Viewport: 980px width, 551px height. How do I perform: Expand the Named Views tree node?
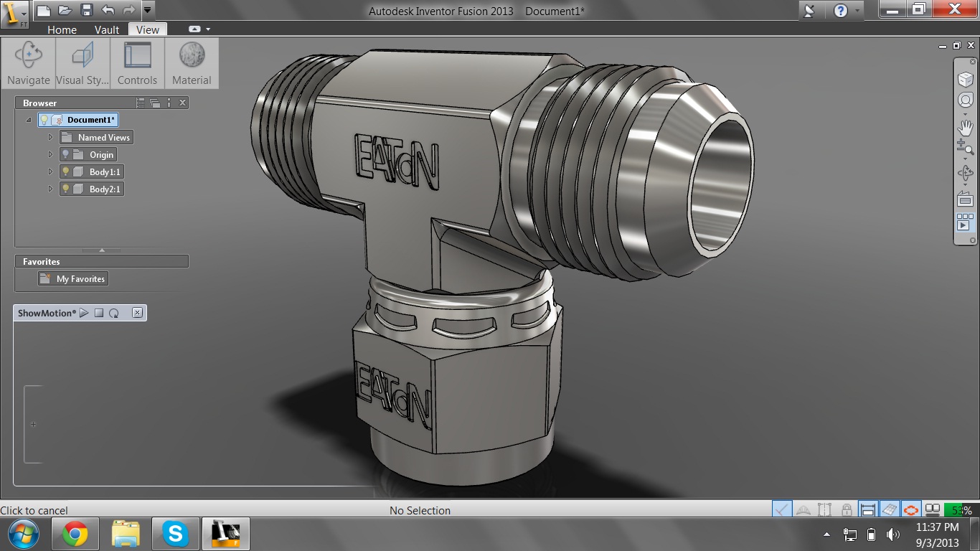pos(50,137)
